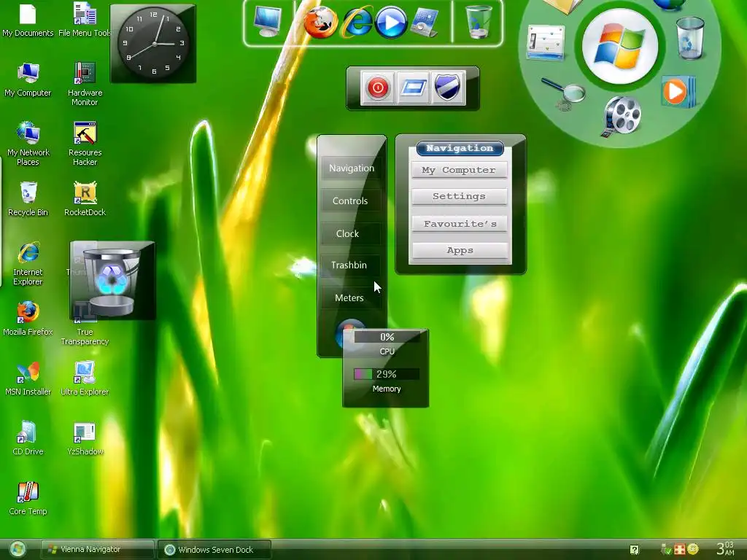Screen dimensions: 747x560
Task: Open recycle bin in circle dock
Action: coord(690,38)
